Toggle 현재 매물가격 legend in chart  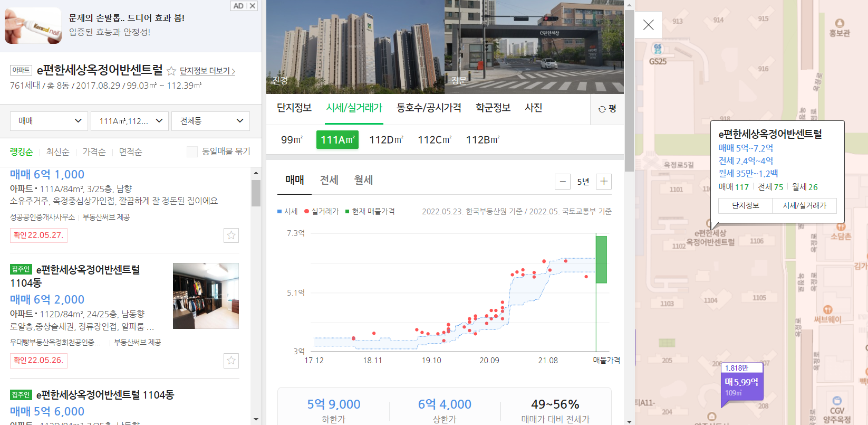point(370,211)
